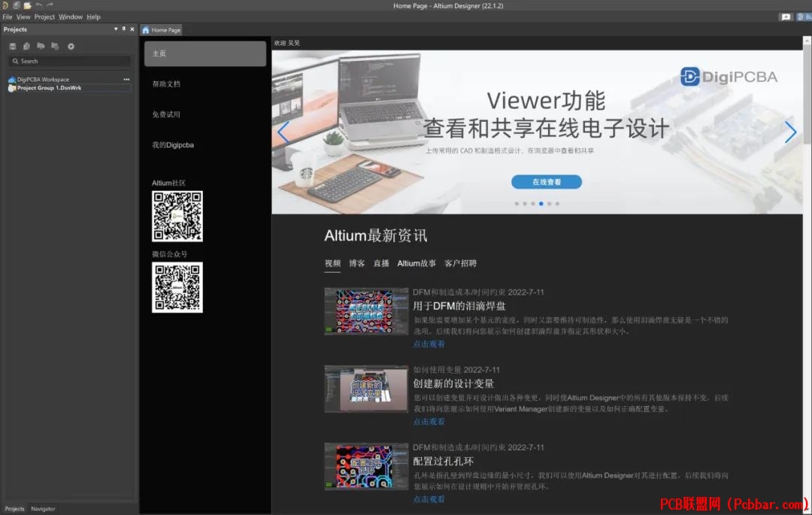Click the user account button at the top right
This screenshot has width=812, height=515.
pos(804,17)
